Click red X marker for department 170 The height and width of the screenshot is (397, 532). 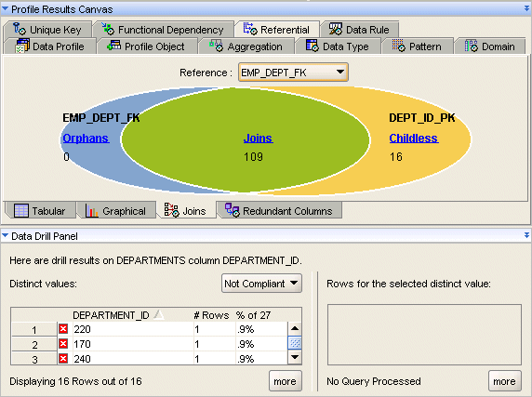coord(63,344)
